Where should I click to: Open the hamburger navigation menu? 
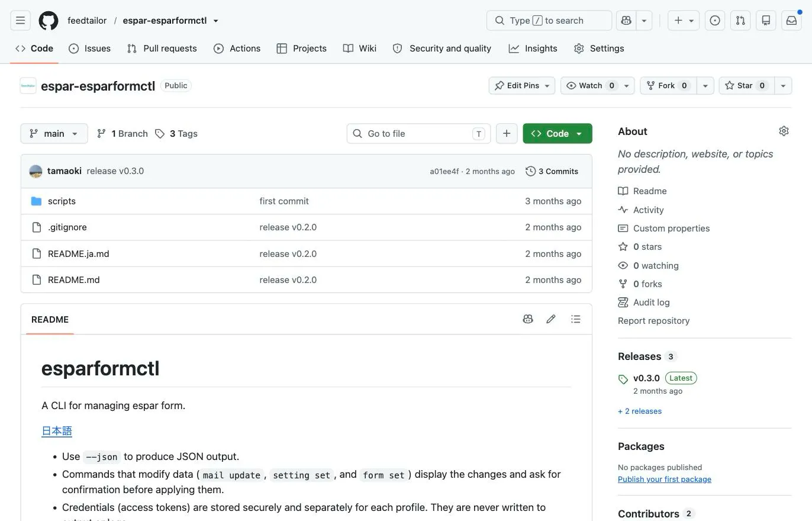click(x=20, y=21)
